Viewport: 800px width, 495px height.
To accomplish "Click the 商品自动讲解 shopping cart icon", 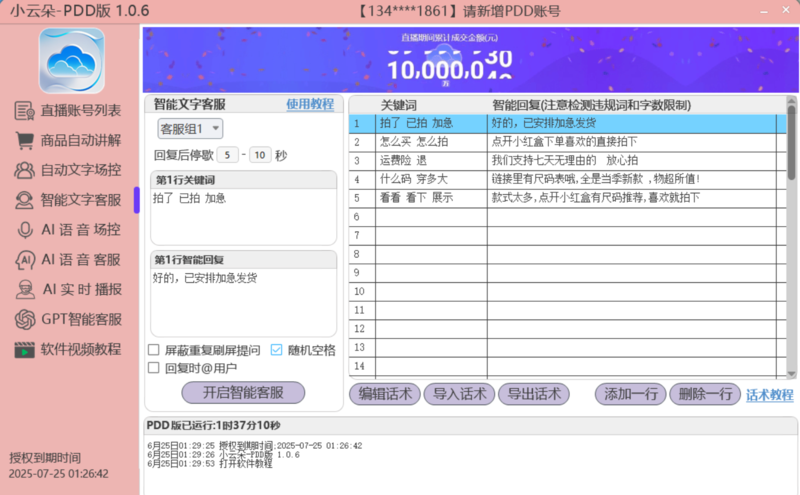I will point(24,140).
